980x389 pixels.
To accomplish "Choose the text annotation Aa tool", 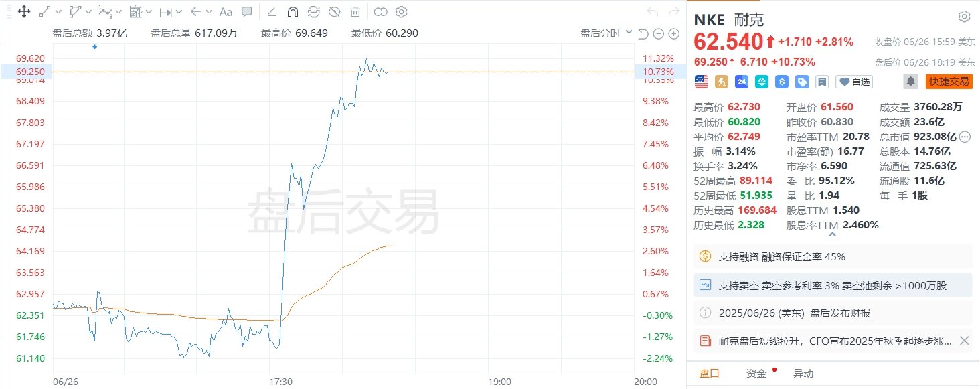I will point(226,11).
